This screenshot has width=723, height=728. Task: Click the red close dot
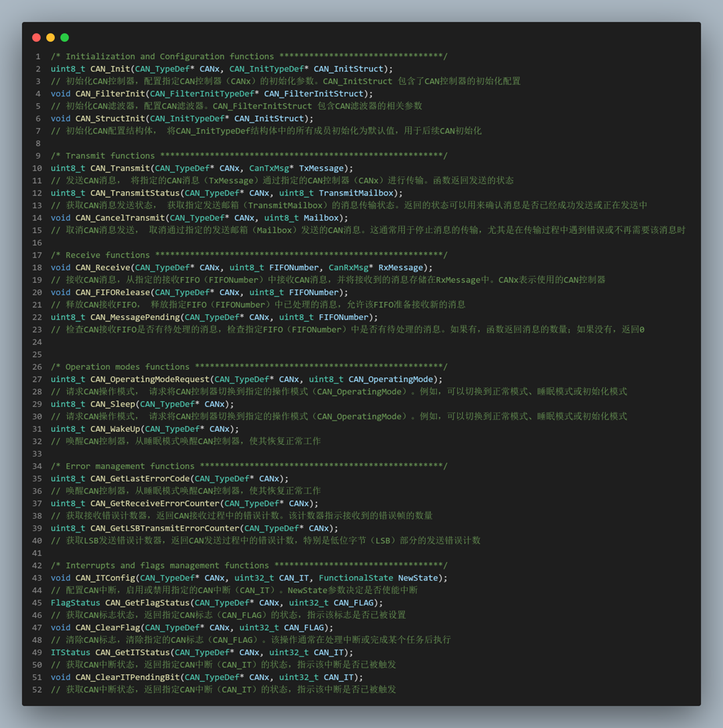[x=36, y=38]
